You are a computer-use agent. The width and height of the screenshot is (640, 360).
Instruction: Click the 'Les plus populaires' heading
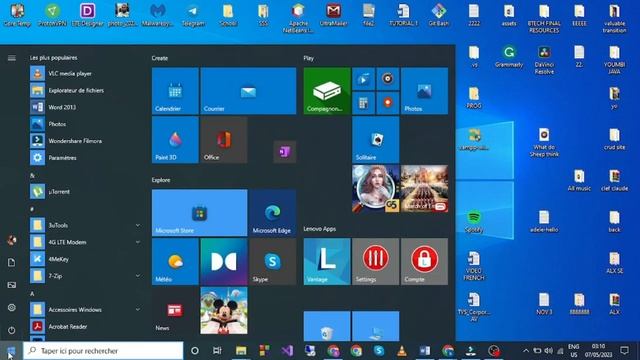coord(53,58)
